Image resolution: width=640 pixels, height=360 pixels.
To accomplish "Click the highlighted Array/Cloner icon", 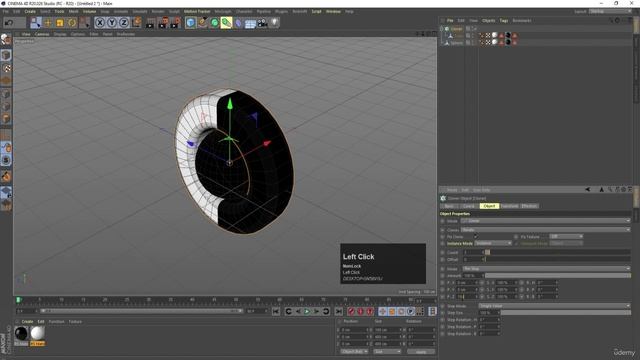I will click(226, 23).
